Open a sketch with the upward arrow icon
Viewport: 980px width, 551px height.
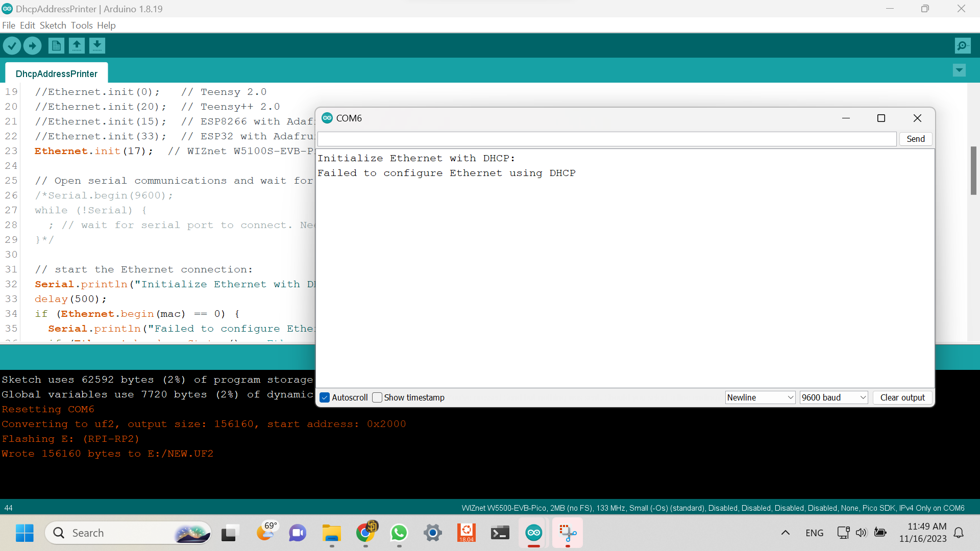(x=77, y=45)
